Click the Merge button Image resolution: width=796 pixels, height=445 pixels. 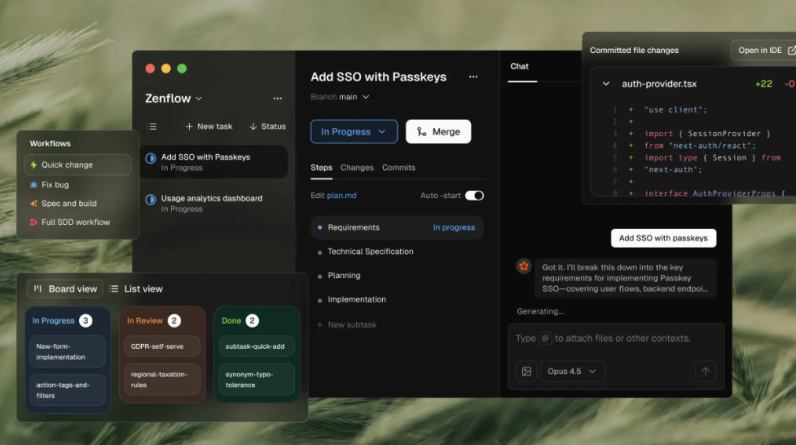pos(438,131)
